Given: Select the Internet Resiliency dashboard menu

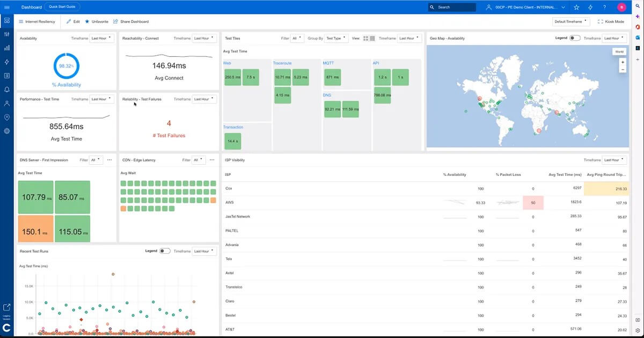Looking at the screenshot, I should pos(36,21).
